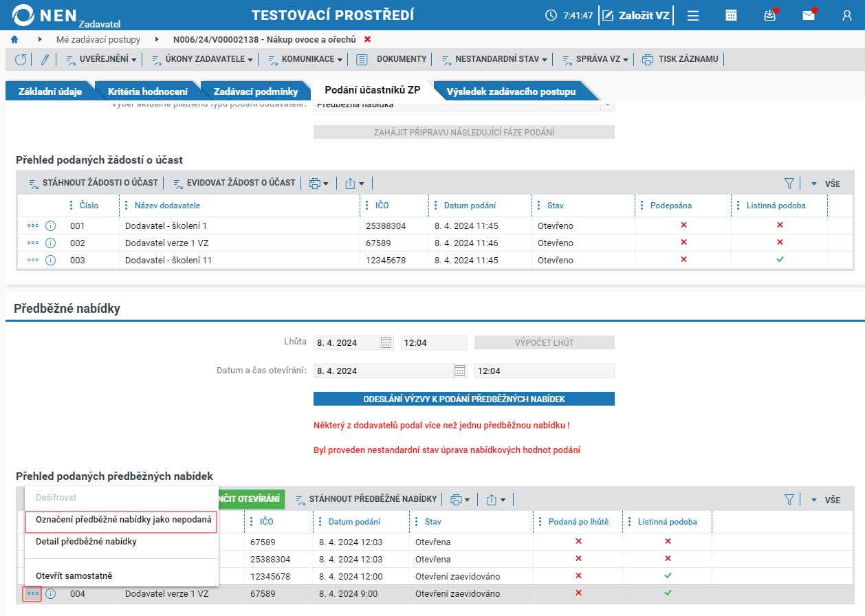Go to the home icon in breadcrumb
This screenshot has height=616, width=865.
14,39
